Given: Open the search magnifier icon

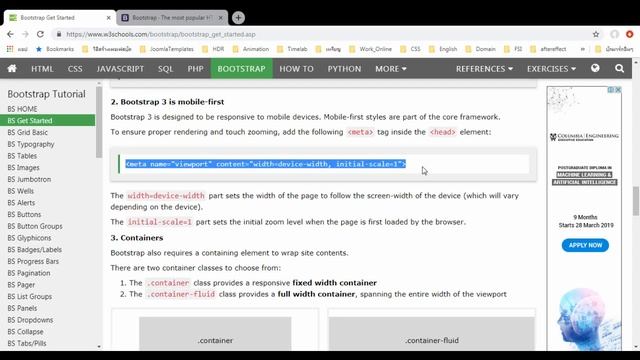Looking at the screenshot, I should pyautogui.click(x=619, y=69).
